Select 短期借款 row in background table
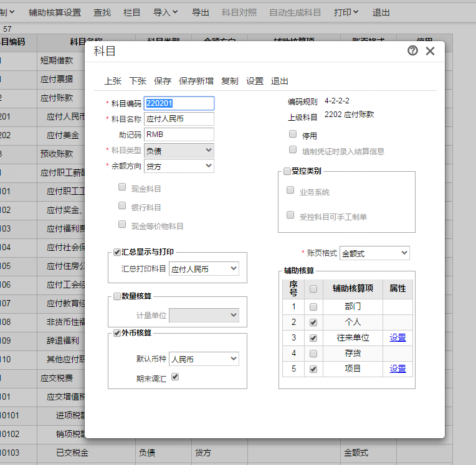The image size is (476, 465). [57, 60]
